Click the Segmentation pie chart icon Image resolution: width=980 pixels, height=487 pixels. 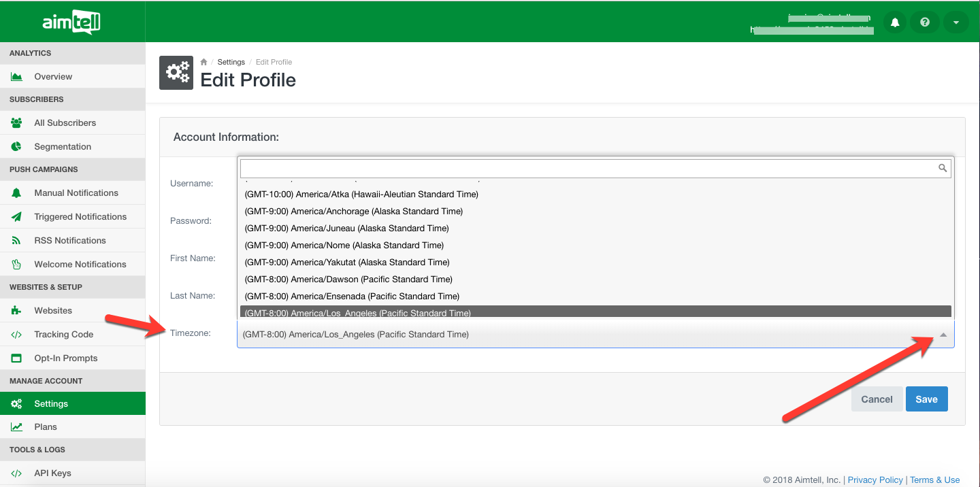pyautogui.click(x=17, y=147)
